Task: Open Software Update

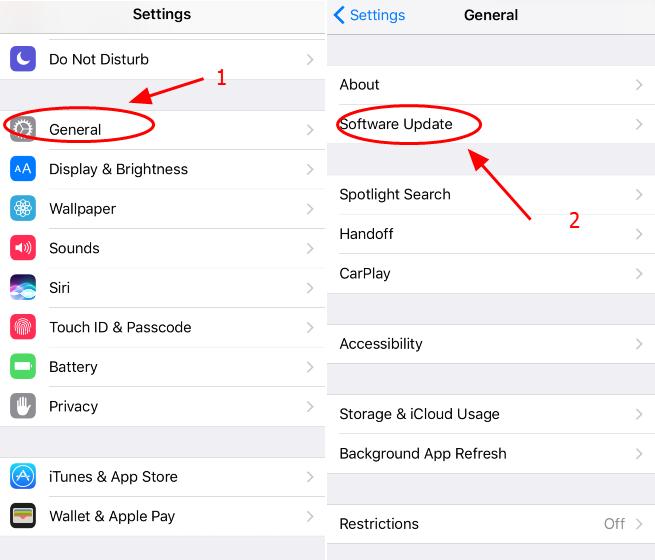Action: point(491,124)
